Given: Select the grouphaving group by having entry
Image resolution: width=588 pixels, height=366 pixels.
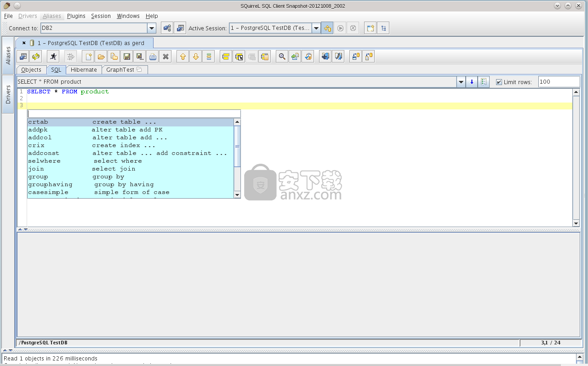Looking at the screenshot, I should point(131,184).
